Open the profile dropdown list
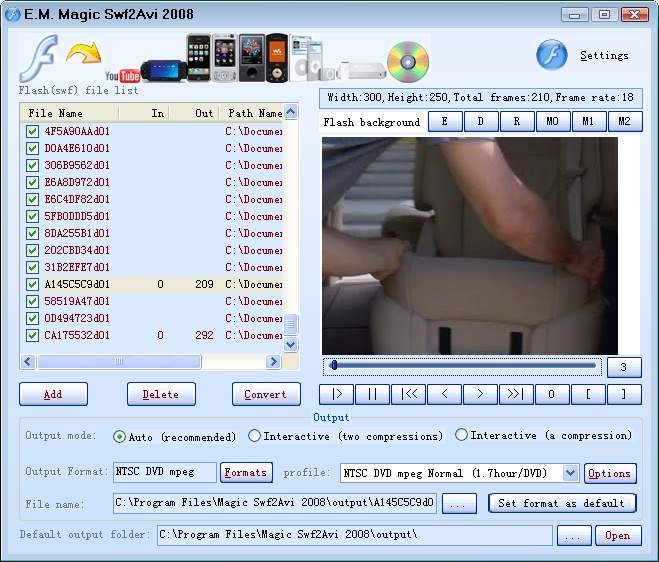659x562 pixels. pyautogui.click(x=570, y=473)
